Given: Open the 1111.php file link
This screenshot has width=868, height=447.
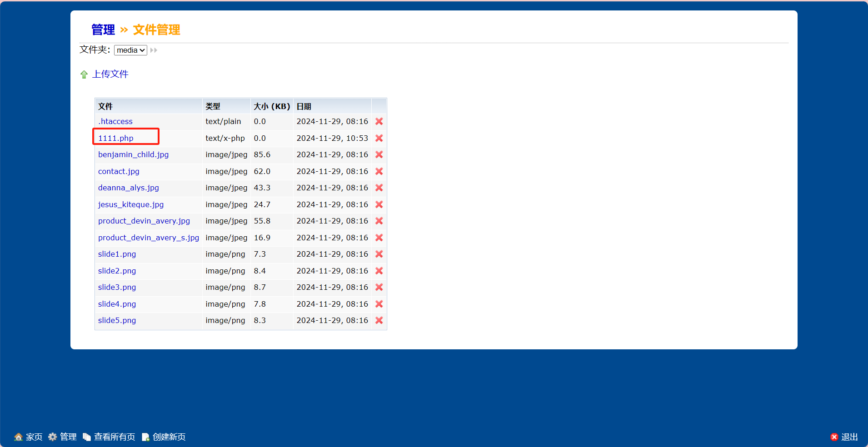Looking at the screenshot, I should click(x=116, y=138).
